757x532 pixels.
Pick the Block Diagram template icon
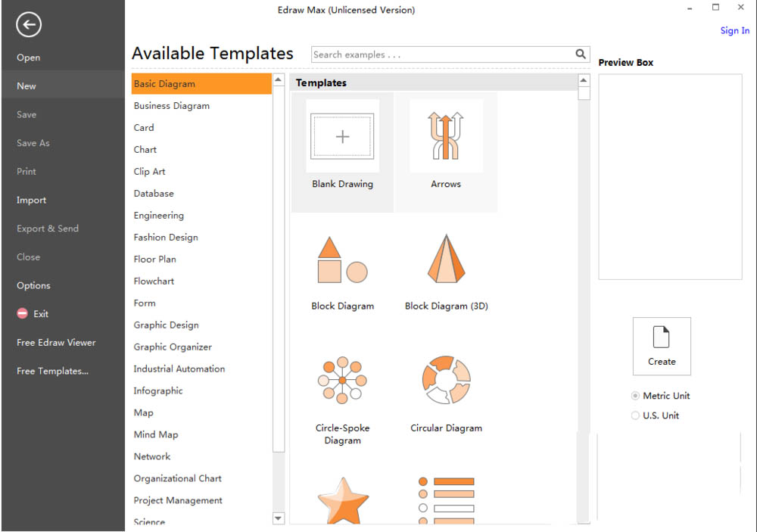[342, 260]
